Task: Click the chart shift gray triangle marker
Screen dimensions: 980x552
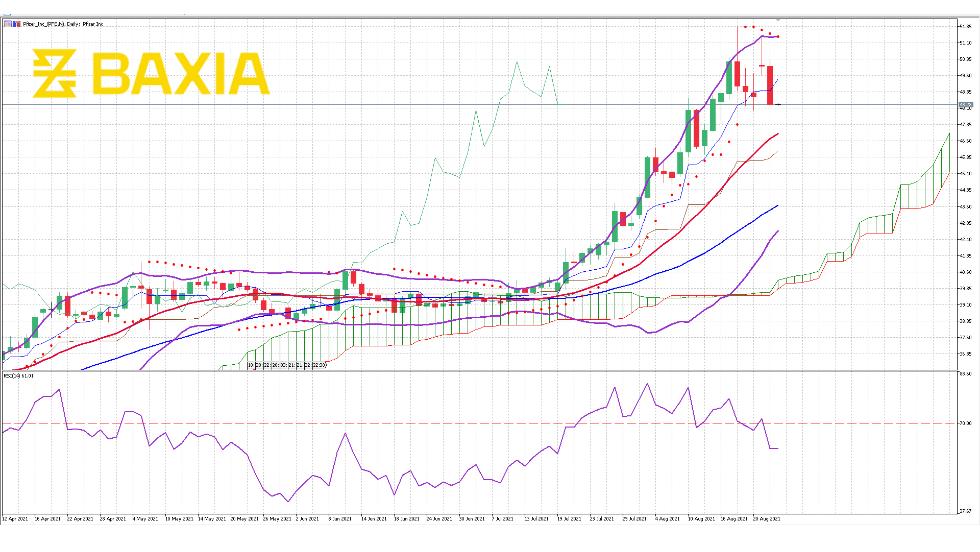Action: tap(778, 20)
